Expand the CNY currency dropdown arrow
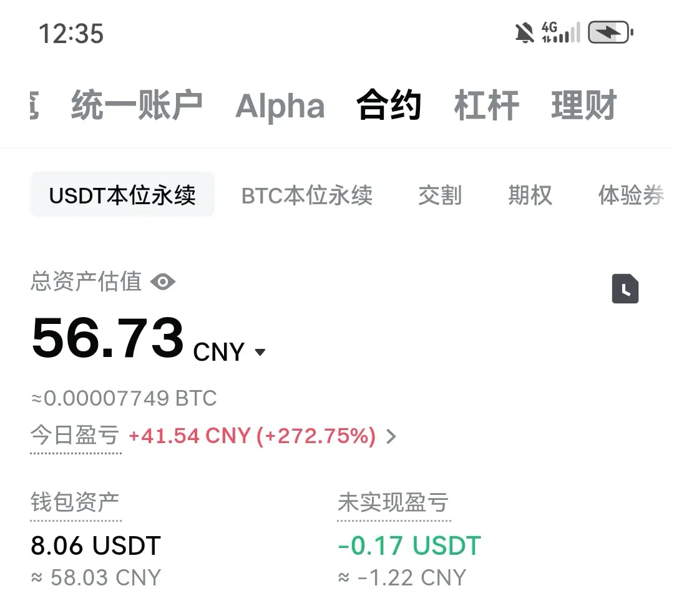Screen dimensions: 674x616 click(x=260, y=353)
